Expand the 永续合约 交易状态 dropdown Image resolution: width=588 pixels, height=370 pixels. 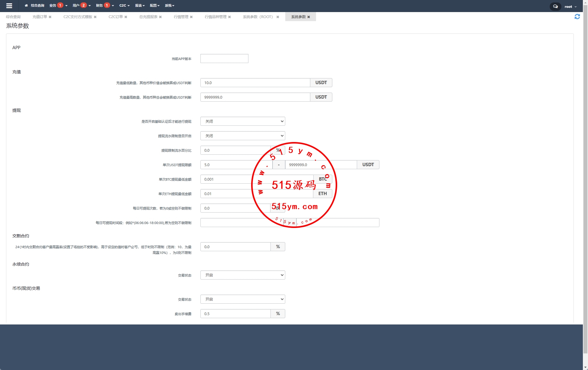(242, 275)
